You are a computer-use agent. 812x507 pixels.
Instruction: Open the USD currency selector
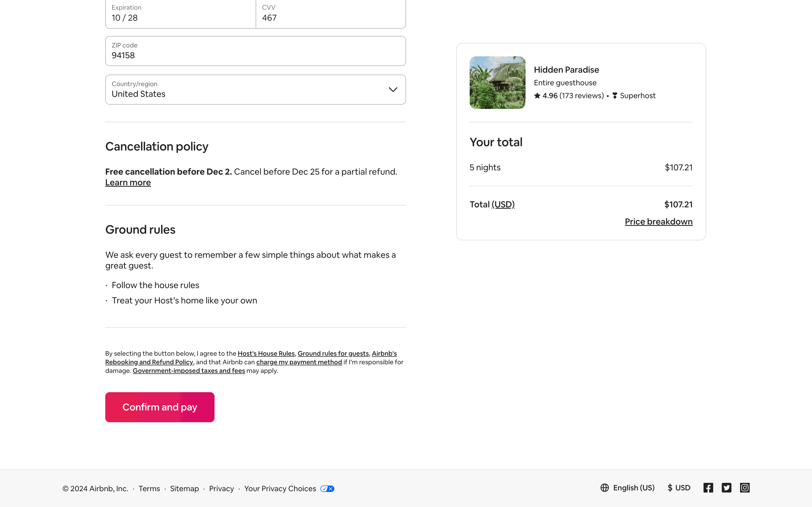[679, 488]
